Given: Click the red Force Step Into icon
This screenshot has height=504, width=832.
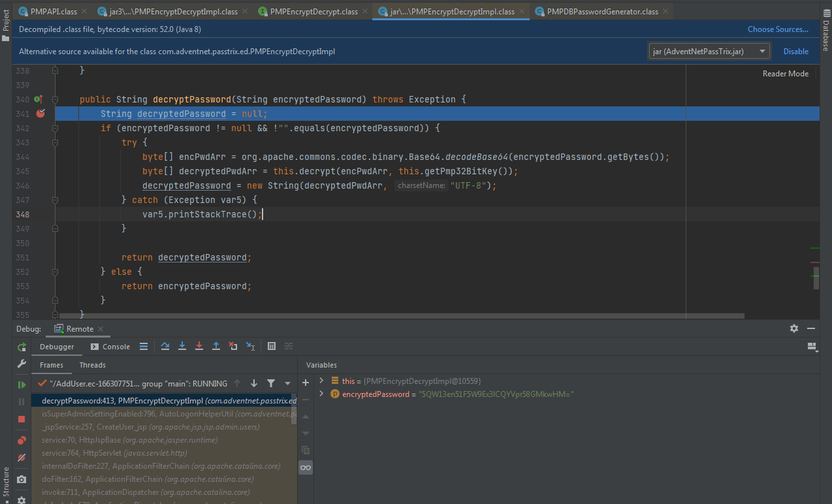Looking at the screenshot, I should click(x=199, y=346).
